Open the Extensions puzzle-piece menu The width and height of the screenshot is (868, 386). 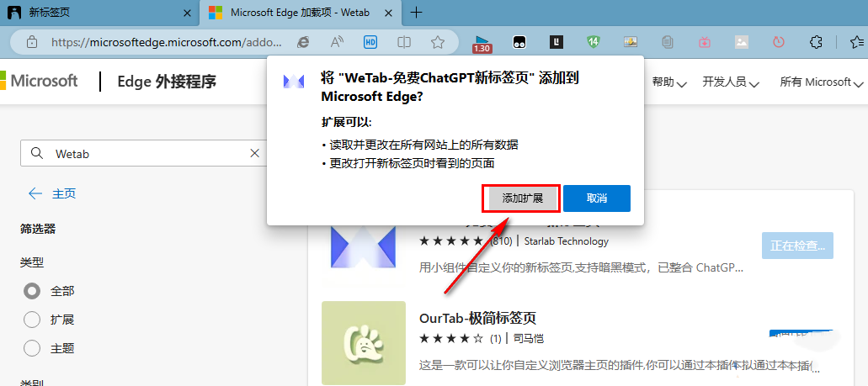(816, 41)
